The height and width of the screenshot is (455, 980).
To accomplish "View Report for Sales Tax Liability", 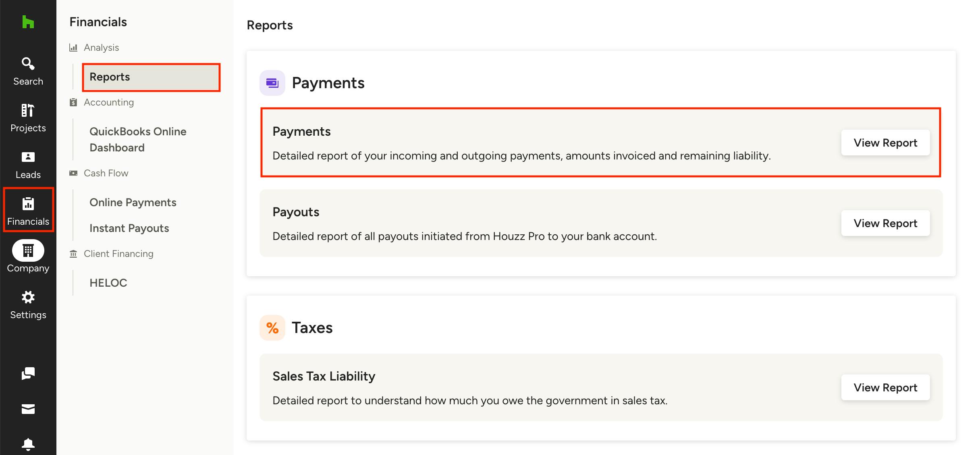I will (885, 387).
